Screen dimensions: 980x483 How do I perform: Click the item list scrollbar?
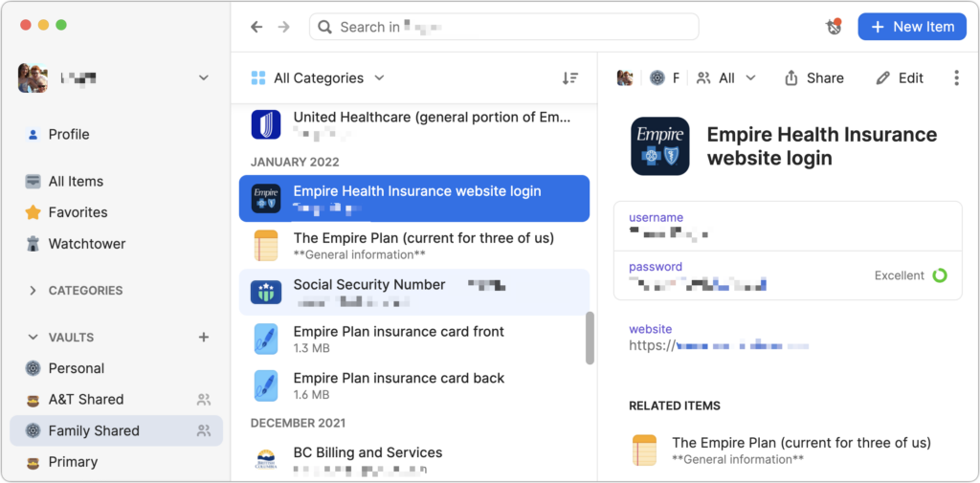pyautogui.click(x=590, y=338)
